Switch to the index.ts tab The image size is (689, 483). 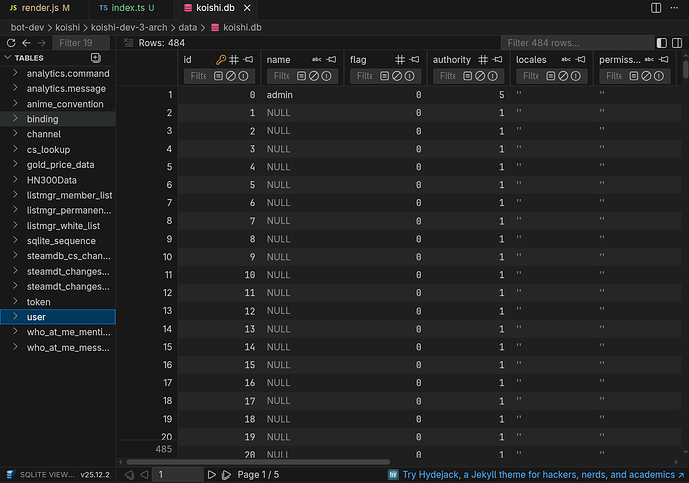click(x=125, y=8)
